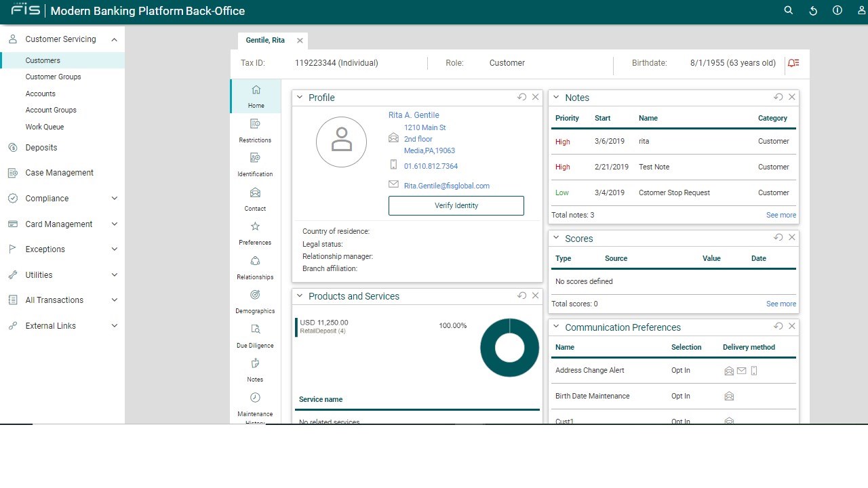Collapse the Products and Services panel
This screenshot has width=868, height=488.
300,296
